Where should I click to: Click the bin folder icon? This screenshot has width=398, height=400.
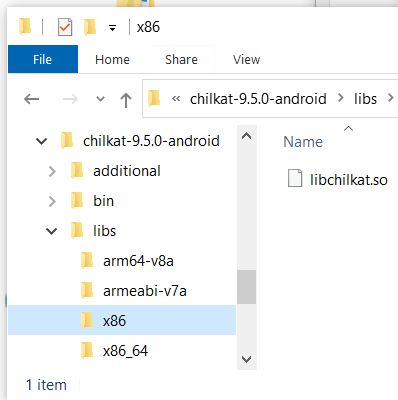point(77,200)
